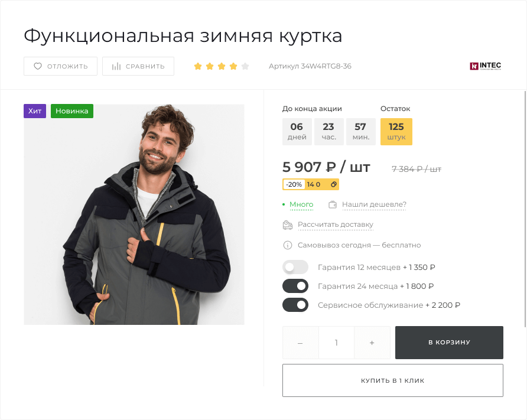Disable the "Гарантия 24 месяца" toggle
527x420 pixels.
click(295, 286)
